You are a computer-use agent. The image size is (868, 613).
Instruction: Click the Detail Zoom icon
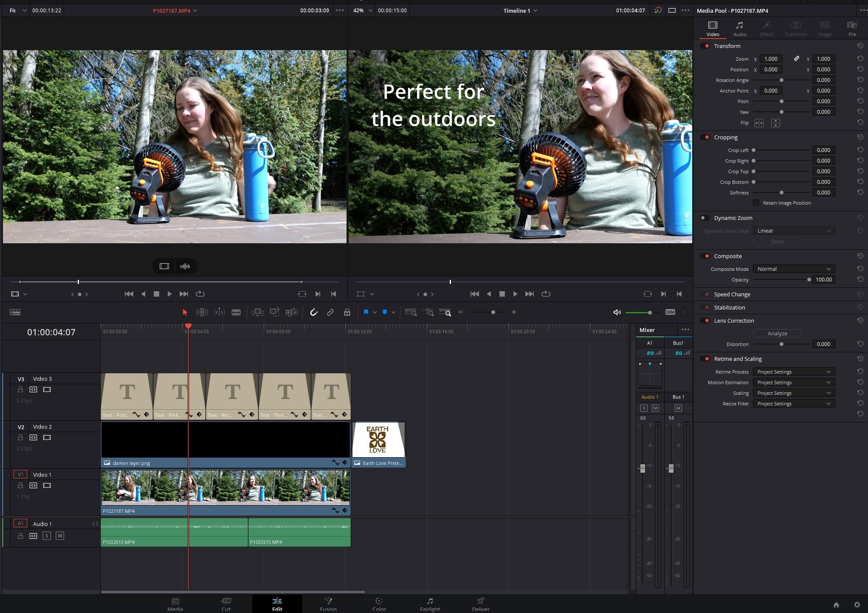(x=428, y=312)
